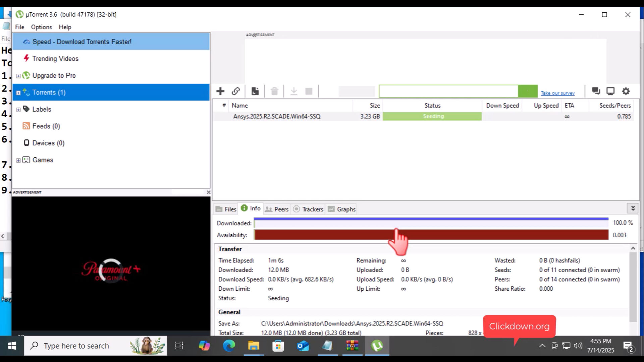Image resolution: width=644 pixels, height=362 pixels.
Task: Open File Explorer from taskbar
Action: tap(254, 346)
